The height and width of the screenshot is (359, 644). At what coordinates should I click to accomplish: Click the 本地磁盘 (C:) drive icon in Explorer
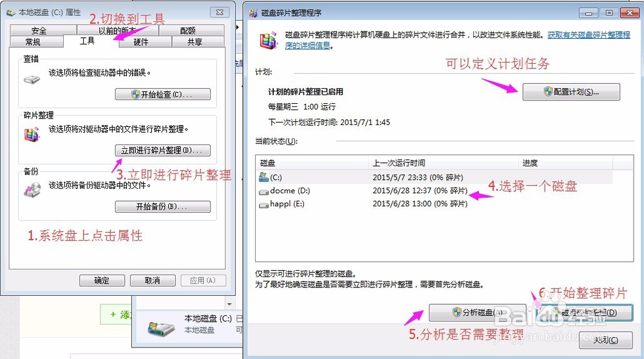coord(161,327)
